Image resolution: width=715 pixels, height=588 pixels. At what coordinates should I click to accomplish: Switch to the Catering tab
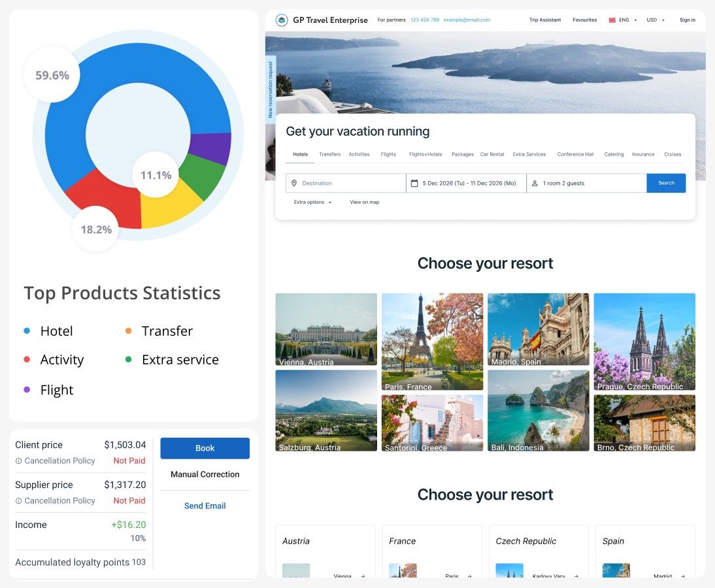pyautogui.click(x=614, y=155)
